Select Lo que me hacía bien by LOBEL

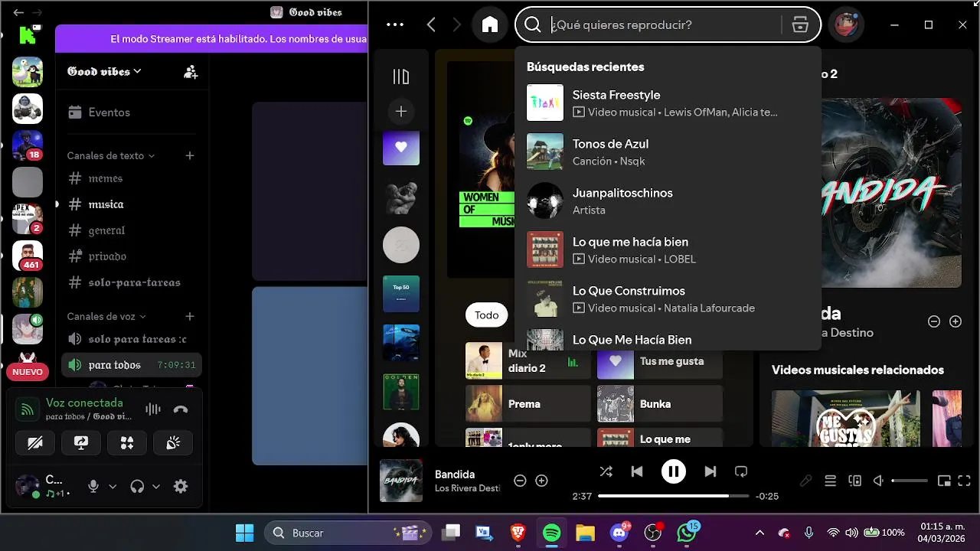668,249
